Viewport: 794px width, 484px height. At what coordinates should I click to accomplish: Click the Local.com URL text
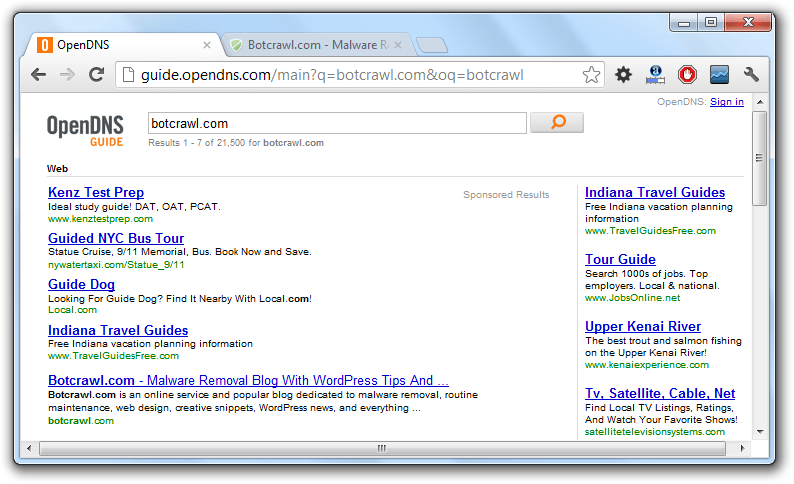tap(72, 310)
